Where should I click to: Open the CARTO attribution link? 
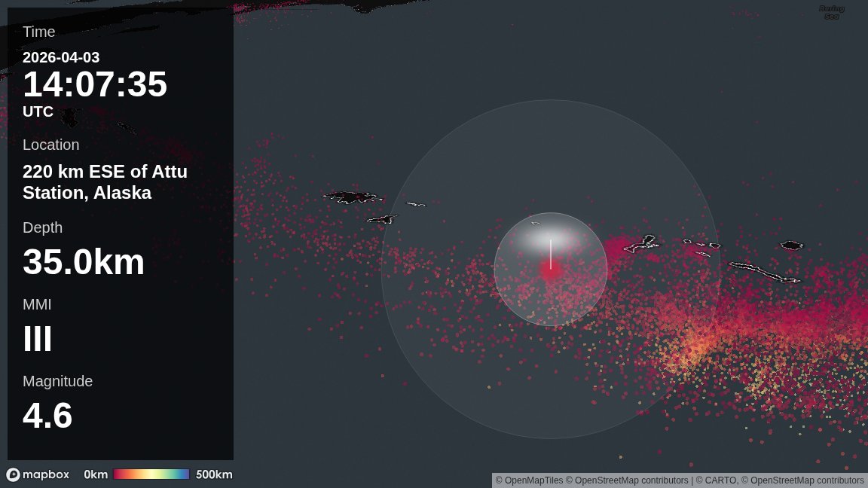coord(720,480)
